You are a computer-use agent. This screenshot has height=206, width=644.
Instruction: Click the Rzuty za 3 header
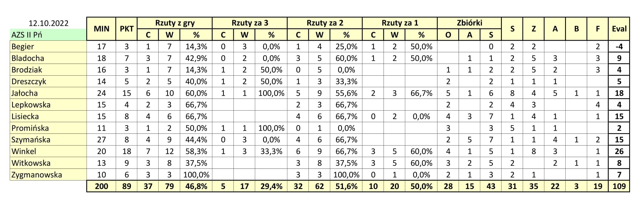[250, 23]
